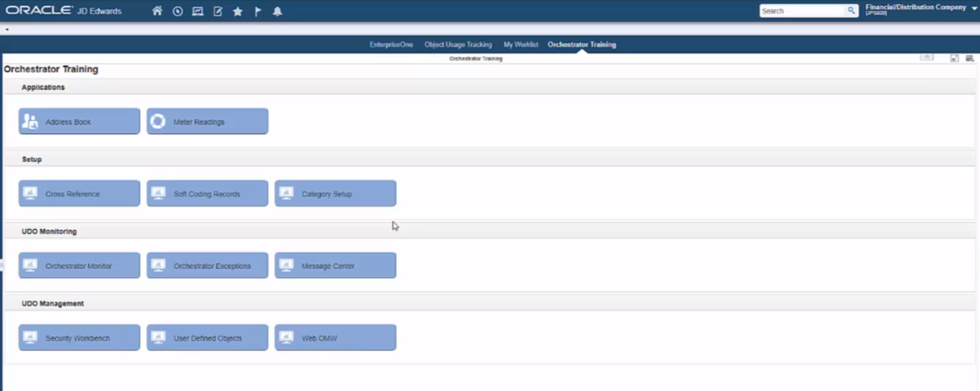Click the Orchestrator Training page title
Screen dimensions: 980x391
tap(51, 70)
